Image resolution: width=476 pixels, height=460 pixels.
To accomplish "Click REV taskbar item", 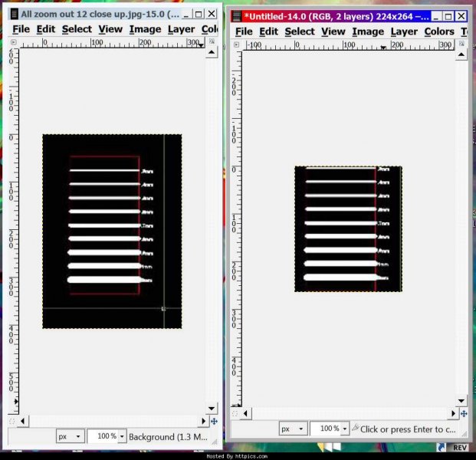I will (460, 448).
